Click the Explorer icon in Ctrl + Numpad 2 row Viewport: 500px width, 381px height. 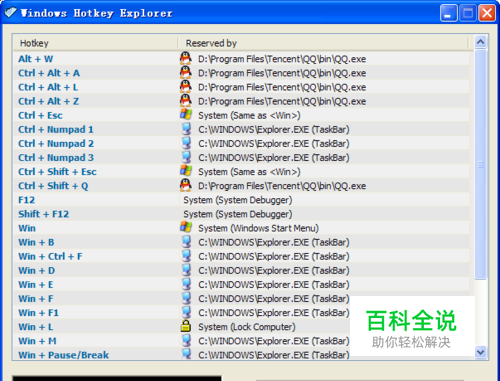coord(187,143)
